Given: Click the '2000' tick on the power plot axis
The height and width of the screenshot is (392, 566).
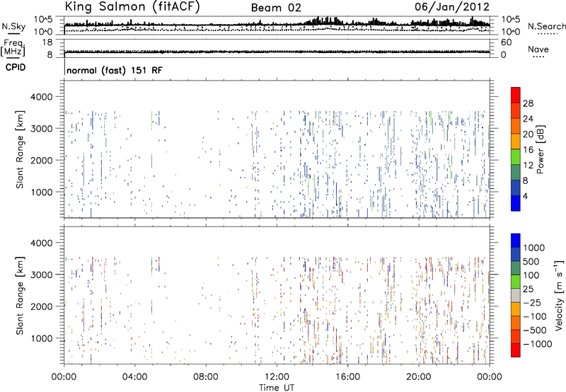Looking at the screenshot, I should coord(41,160).
